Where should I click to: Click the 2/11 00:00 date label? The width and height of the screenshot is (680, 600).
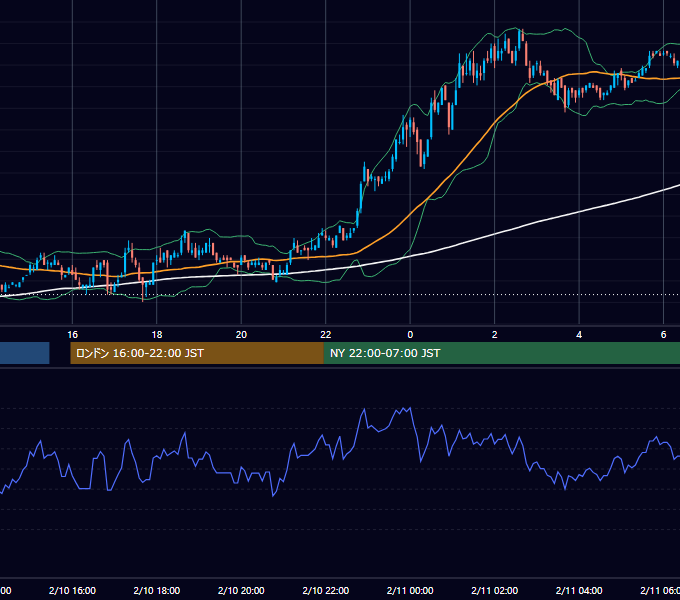point(410,590)
